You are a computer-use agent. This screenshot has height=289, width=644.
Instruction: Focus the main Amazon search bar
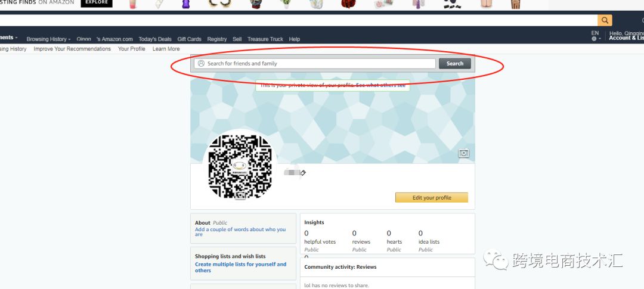coord(299,20)
